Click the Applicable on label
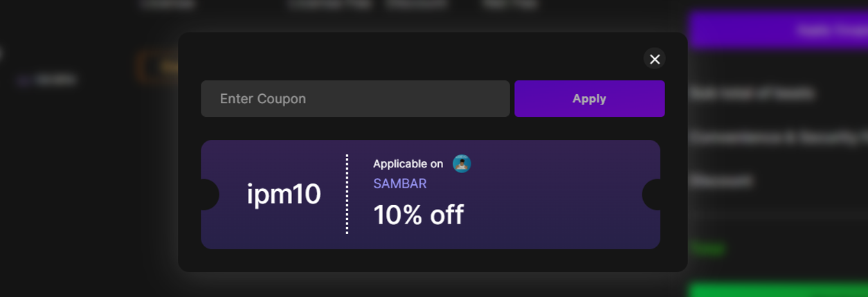Image resolution: width=868 pixels, height=297 pixels. click(x=408, y=164)
